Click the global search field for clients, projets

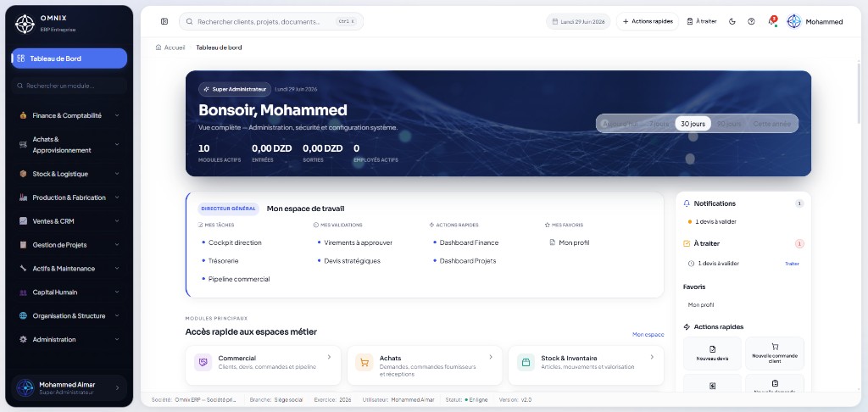click(271, 21)
